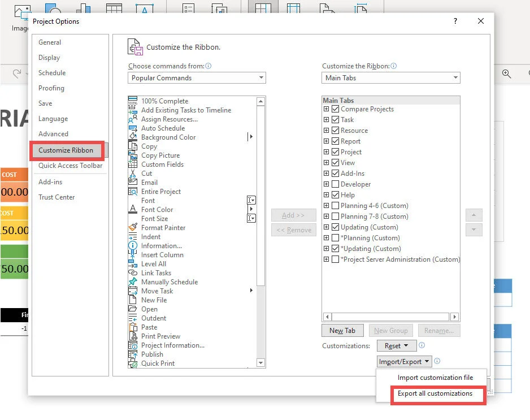Click the move down arrow button
The height and width of the screenshot is (420, 530).
474,230
